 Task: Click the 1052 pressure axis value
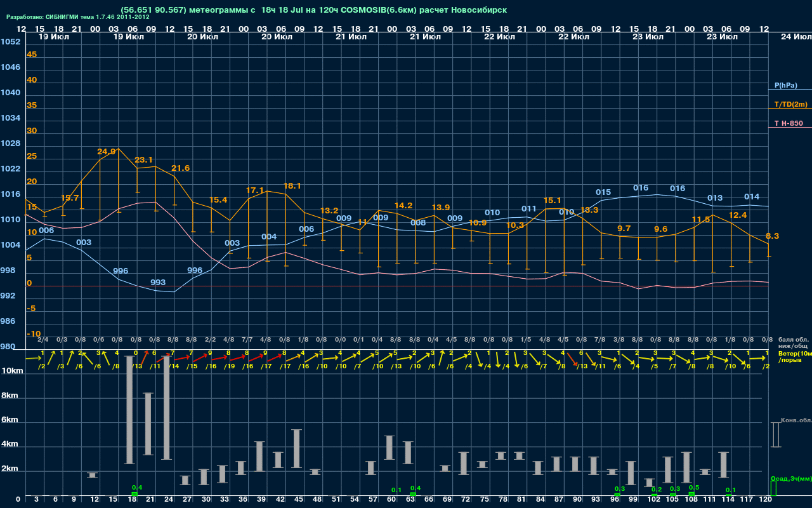[x=10, y=42]
